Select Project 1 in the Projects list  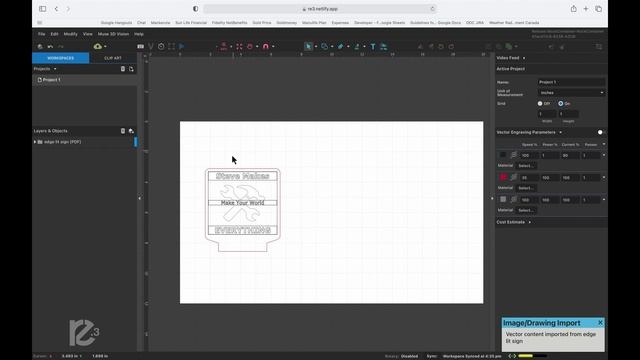tap(84, 80)
